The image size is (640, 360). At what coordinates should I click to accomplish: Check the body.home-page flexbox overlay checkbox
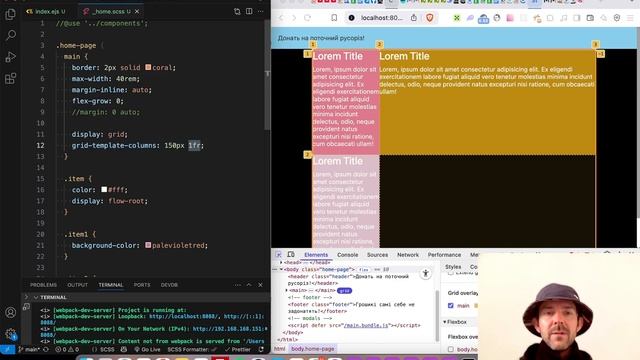pyautogui.click(x=451, y=349)
